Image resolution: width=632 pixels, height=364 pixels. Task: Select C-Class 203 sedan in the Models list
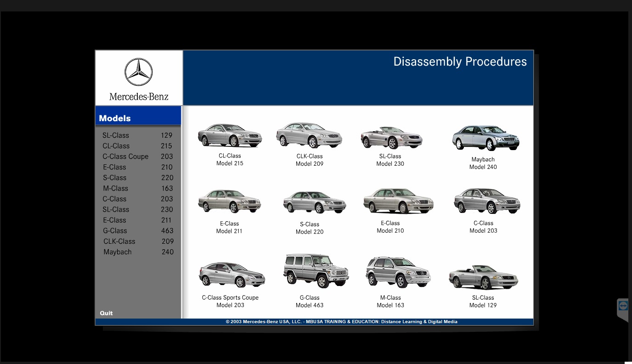(137, 199)
